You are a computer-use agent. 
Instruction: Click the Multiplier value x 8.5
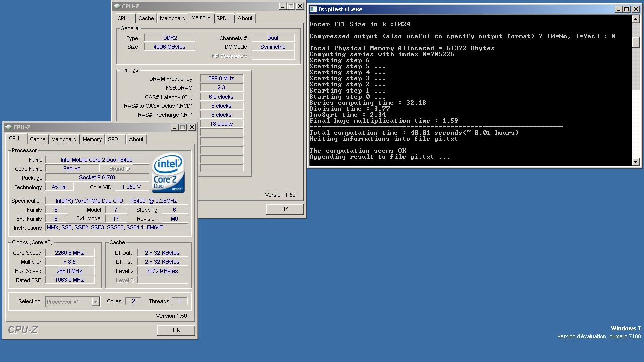click(69, 262)
